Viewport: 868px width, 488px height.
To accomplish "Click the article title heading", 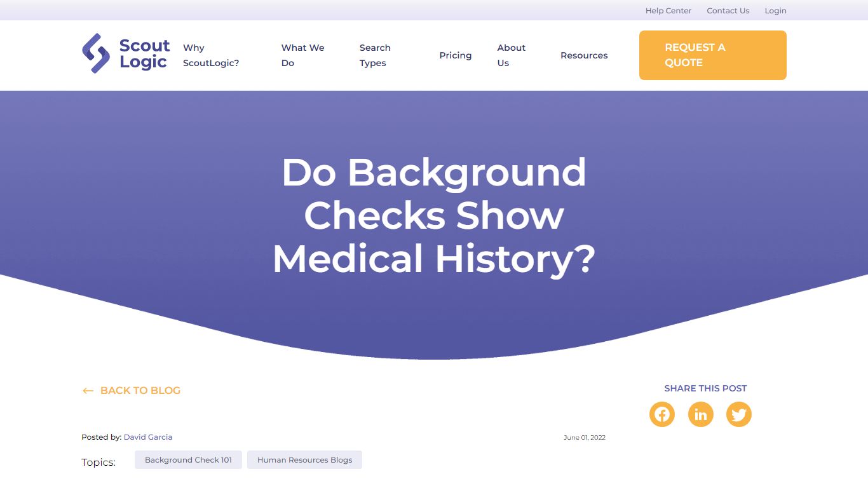I will click(x=434, y=216).
